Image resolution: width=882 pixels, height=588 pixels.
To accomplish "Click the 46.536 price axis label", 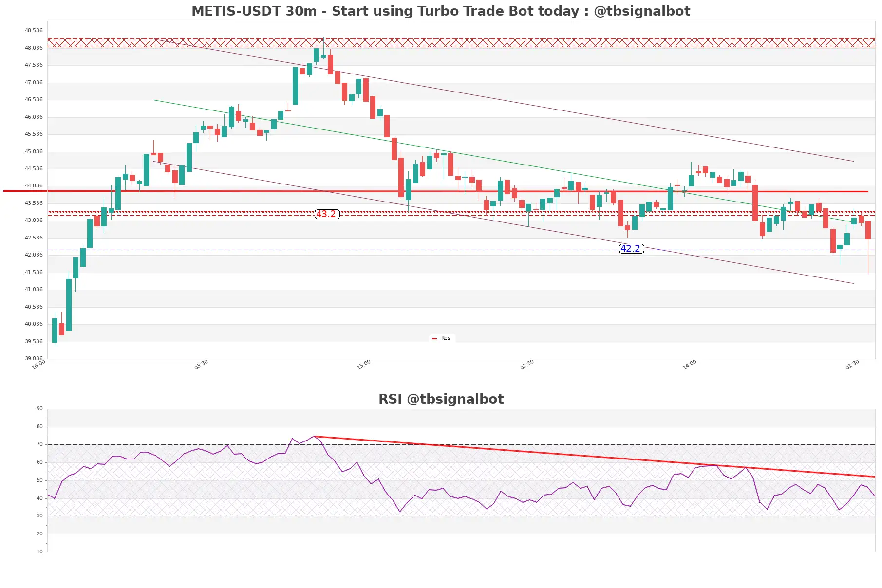I will [x=34, y=99].
